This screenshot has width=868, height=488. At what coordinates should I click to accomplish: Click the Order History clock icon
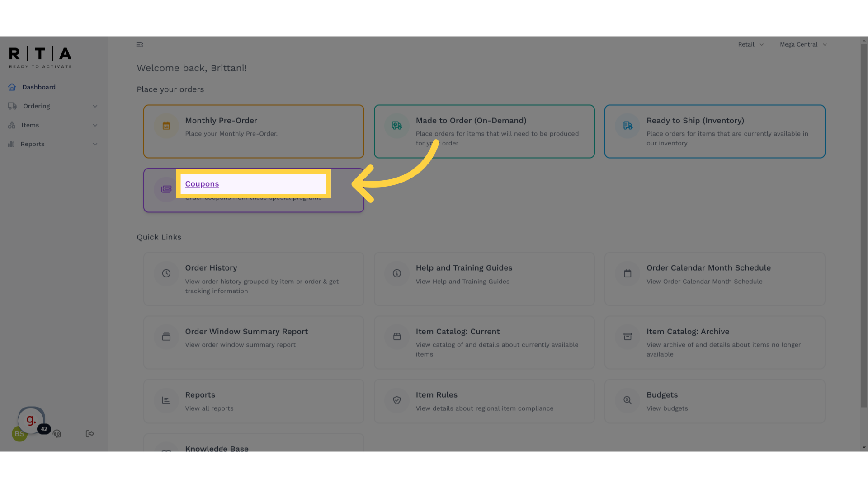point(166,273)
